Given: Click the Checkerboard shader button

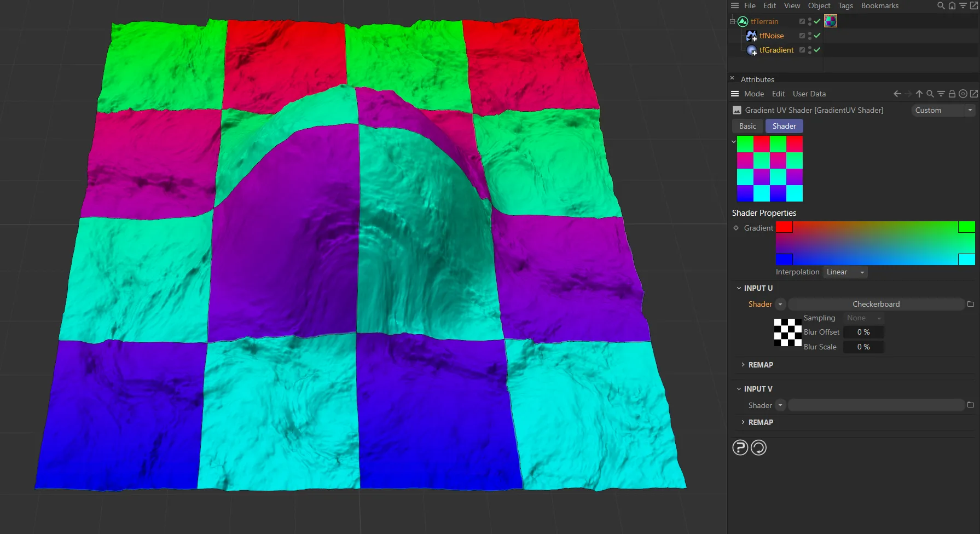Looking at the screenshot, I should coord(875,304).
